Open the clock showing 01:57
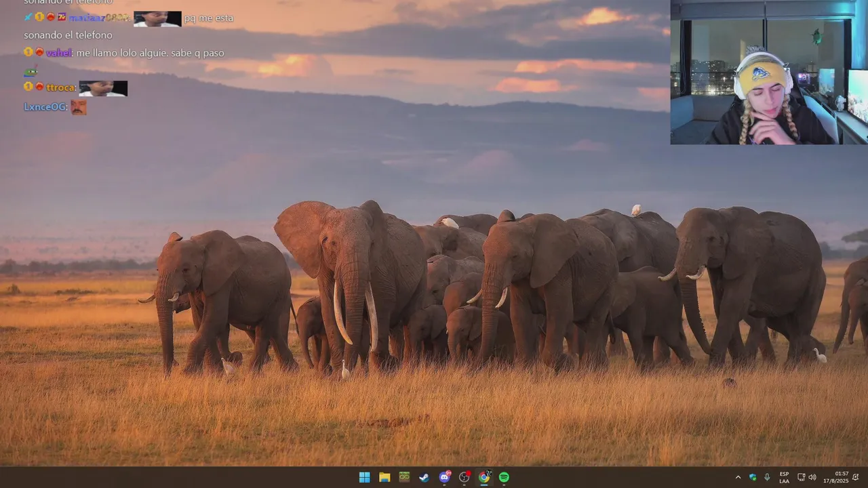Viewport: 868px width, 488px height. tap(835, 477)
